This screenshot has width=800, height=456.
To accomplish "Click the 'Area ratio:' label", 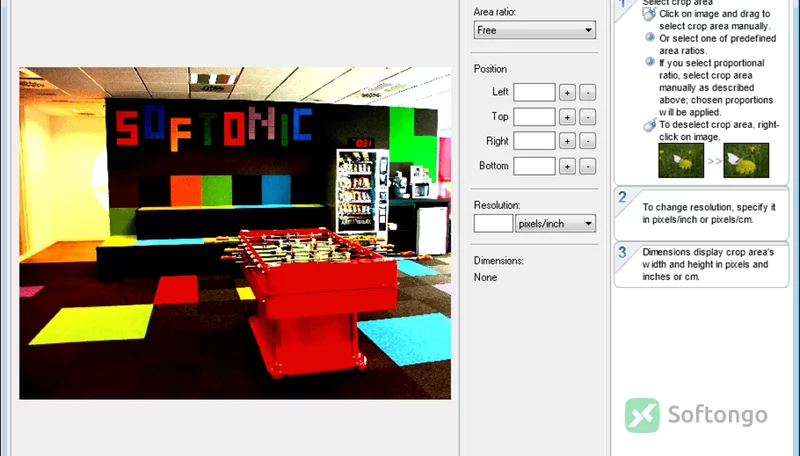I will 494,12.
